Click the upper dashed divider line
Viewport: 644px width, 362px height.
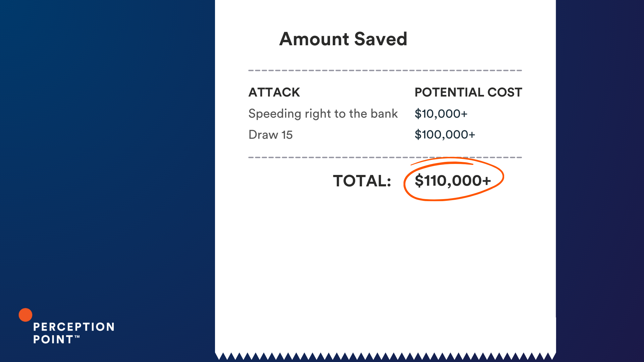[x=385, y=70]
